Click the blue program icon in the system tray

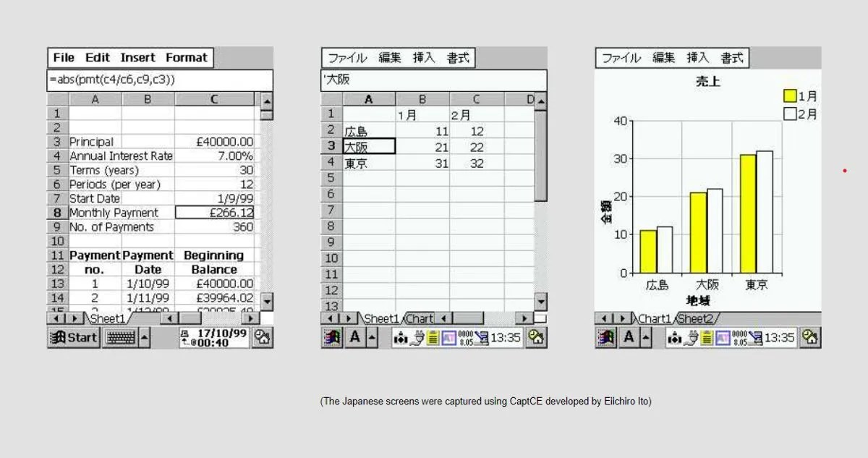(448, 337)
